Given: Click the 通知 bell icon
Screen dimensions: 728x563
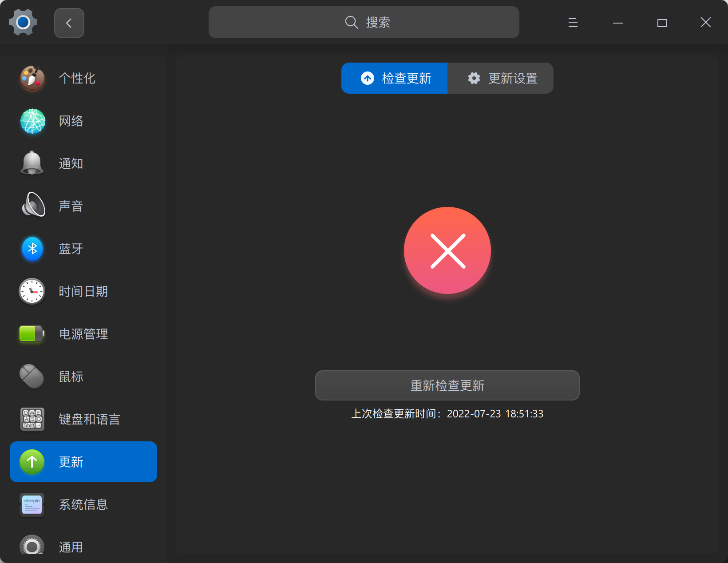Looking at the screenshot, I should (32, 163).
